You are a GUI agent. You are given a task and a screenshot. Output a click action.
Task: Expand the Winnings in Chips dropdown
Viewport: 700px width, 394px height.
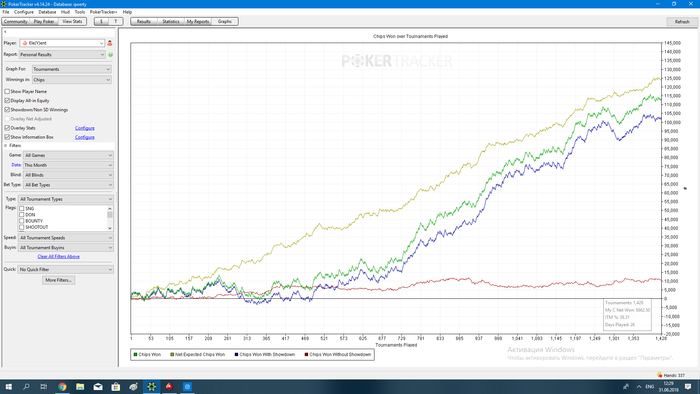point(72,80)
